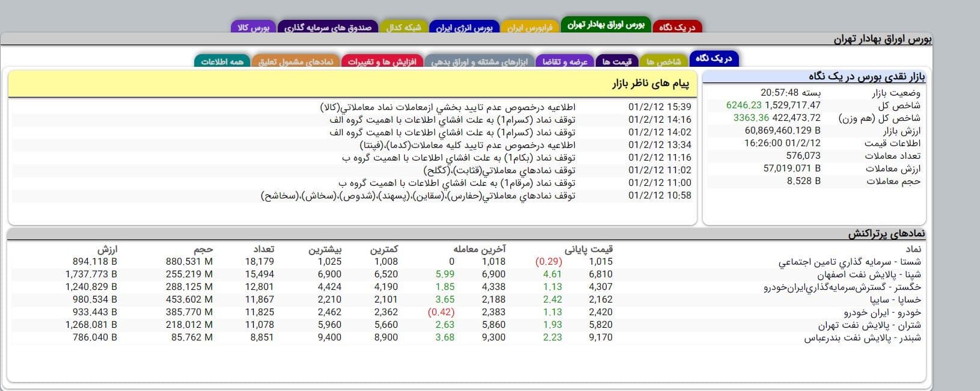Click the 'نماد' column header

[913, 249]
